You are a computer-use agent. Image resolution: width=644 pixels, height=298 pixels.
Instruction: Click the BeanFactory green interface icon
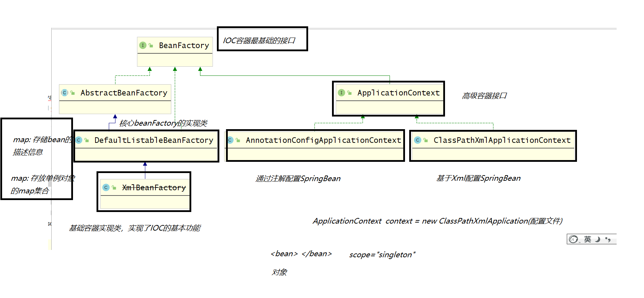click(143, 45)
